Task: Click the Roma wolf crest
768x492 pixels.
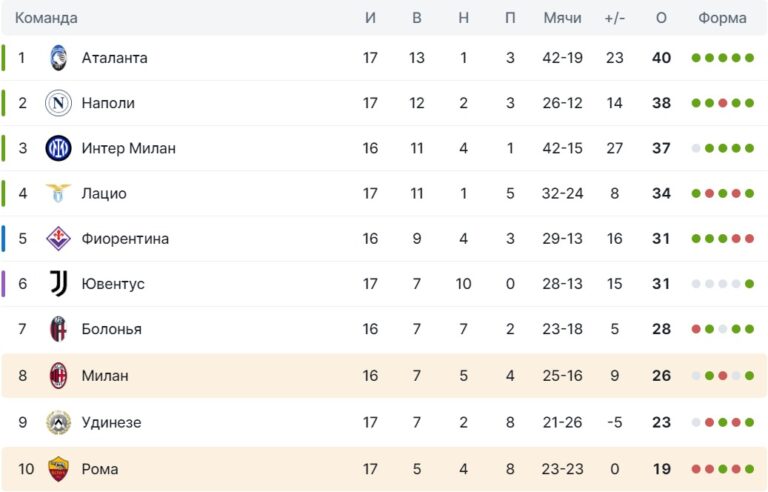Action: [x=58, y=468]
